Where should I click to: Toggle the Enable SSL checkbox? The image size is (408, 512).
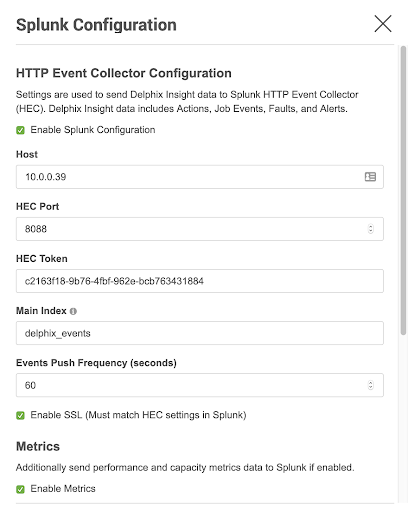(x=20, y=415)
